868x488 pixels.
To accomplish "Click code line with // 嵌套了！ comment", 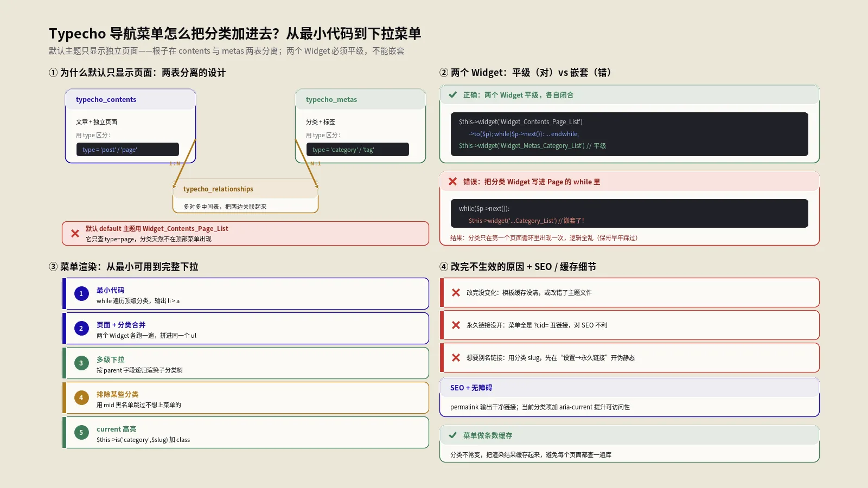I will coord(526,221).
